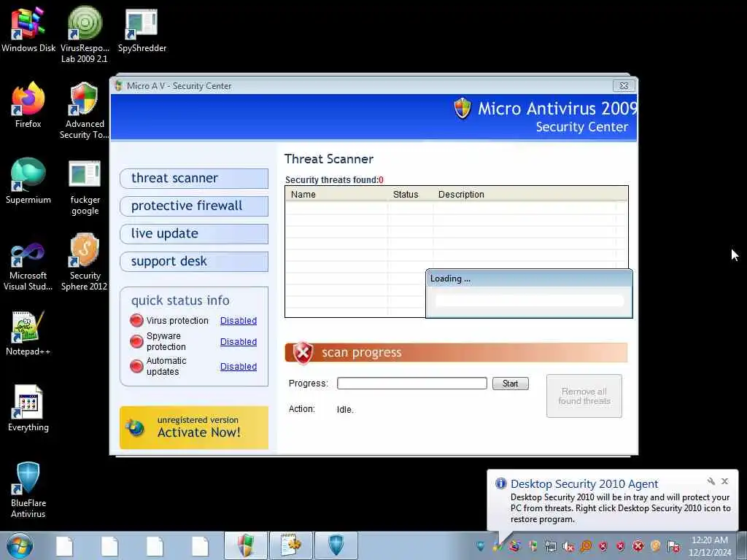Click the Activate Now! banner
The width and height of the screenshot is (747, 560).
[194, 427]
